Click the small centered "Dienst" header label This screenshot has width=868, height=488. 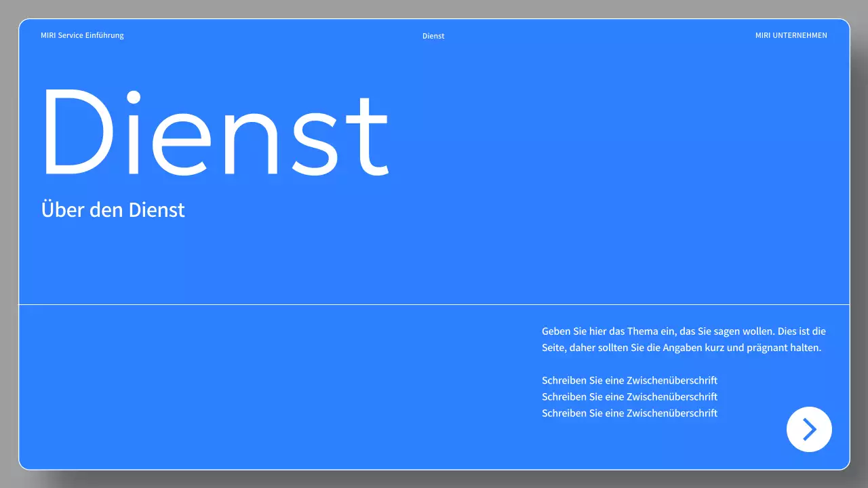pyautogui.click(x=433, y=36)
